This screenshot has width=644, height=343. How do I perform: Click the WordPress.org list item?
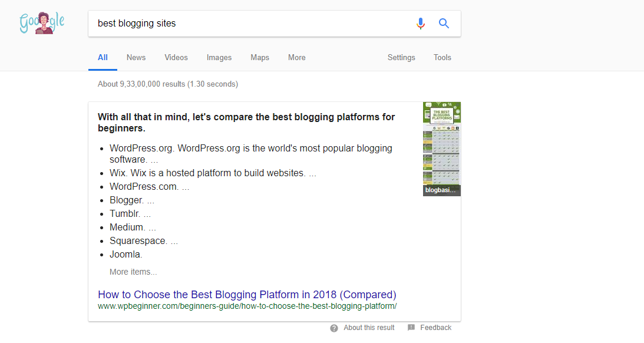click(250, 154)
